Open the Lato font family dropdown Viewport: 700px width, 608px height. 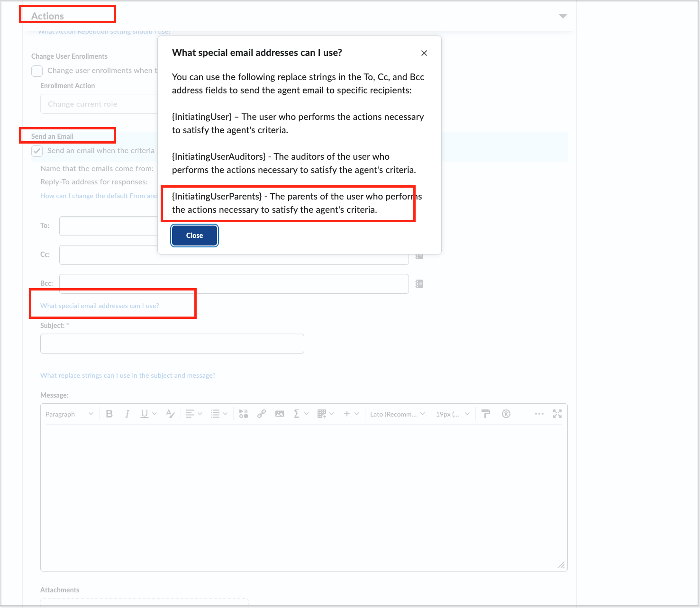pyautogui.click(x=397, y=413)
